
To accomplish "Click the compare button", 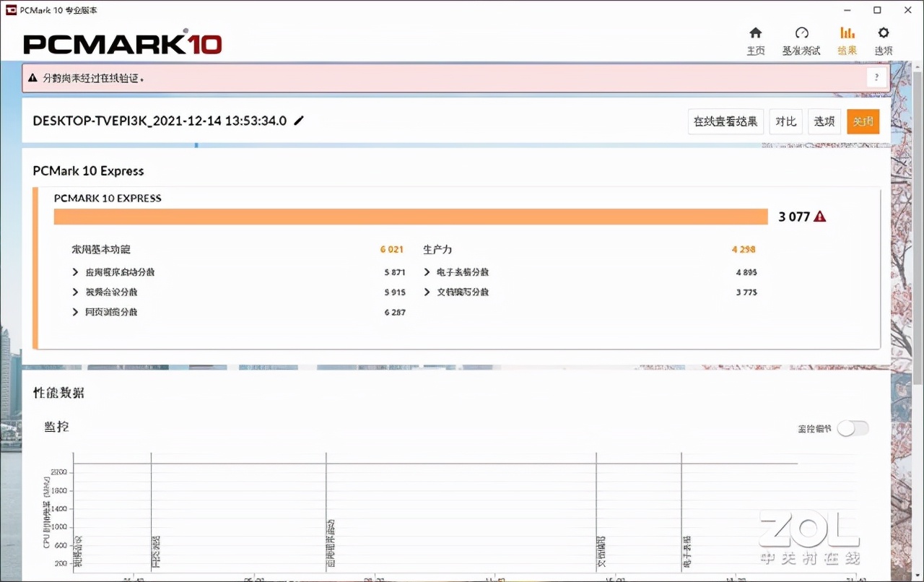I will (785, 121).
